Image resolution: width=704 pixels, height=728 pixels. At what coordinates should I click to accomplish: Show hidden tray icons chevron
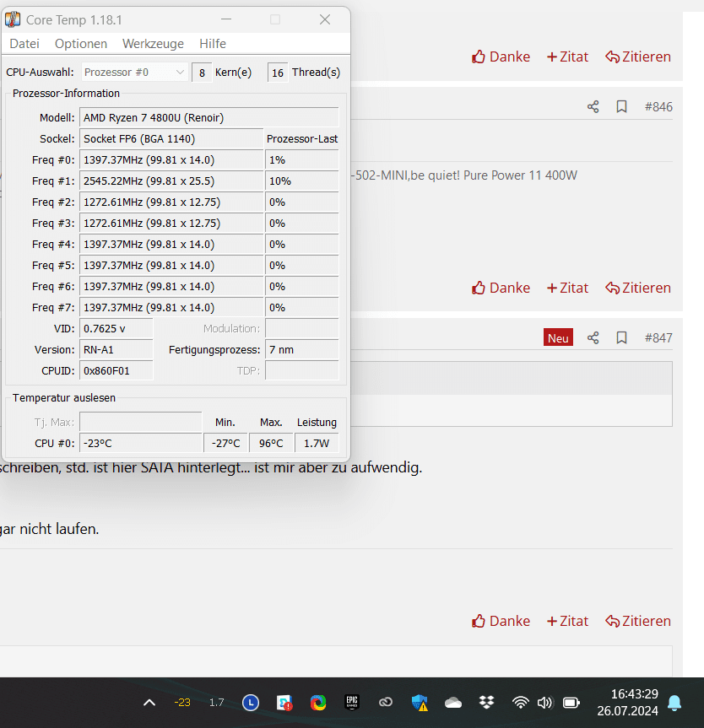point(149,703)
